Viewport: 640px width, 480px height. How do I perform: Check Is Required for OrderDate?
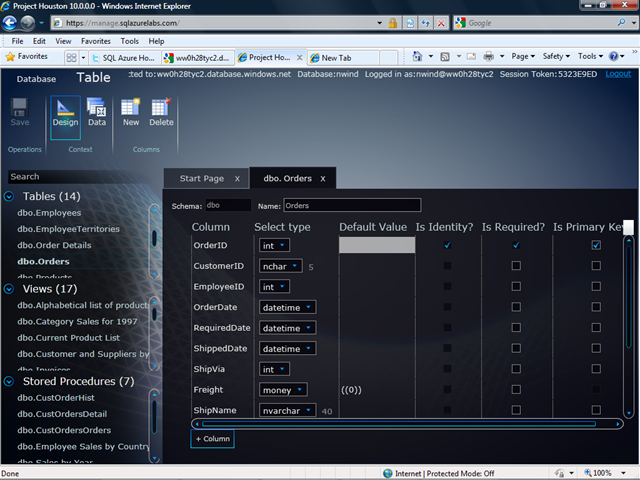pyautogui.click(x=516, y=307)
